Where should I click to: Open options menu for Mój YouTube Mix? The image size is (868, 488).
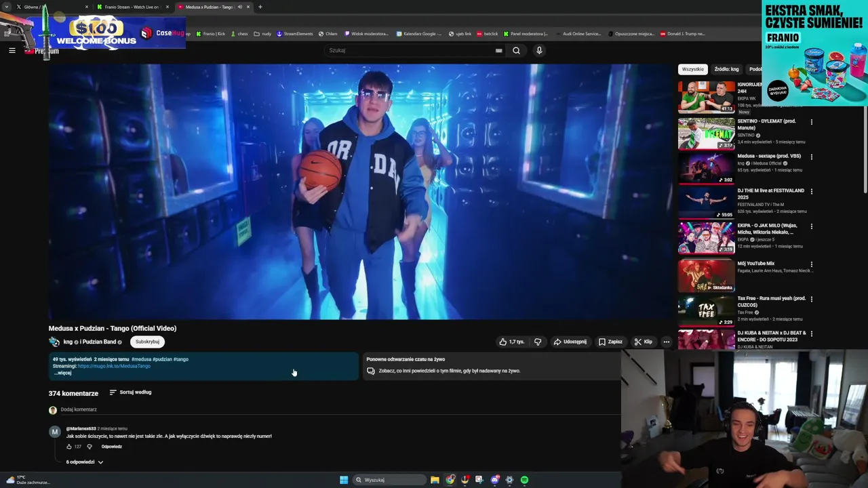coord(811,264)
